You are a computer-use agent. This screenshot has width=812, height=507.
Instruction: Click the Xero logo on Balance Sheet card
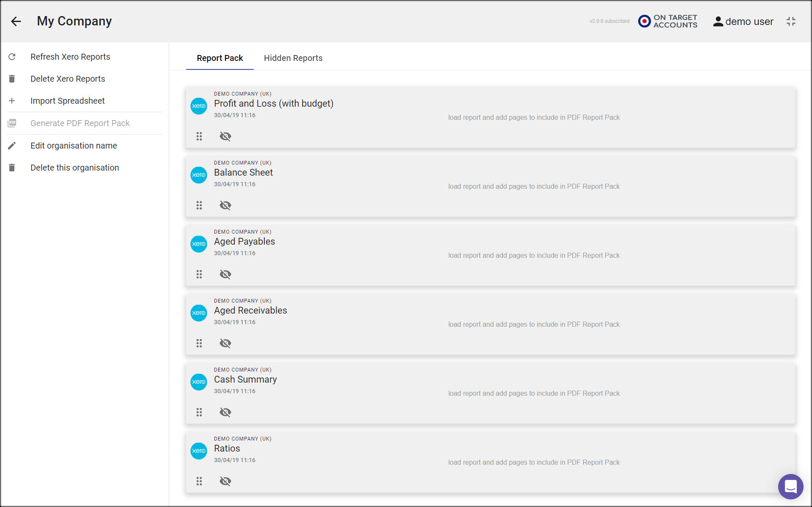click(x=199, y=175)
